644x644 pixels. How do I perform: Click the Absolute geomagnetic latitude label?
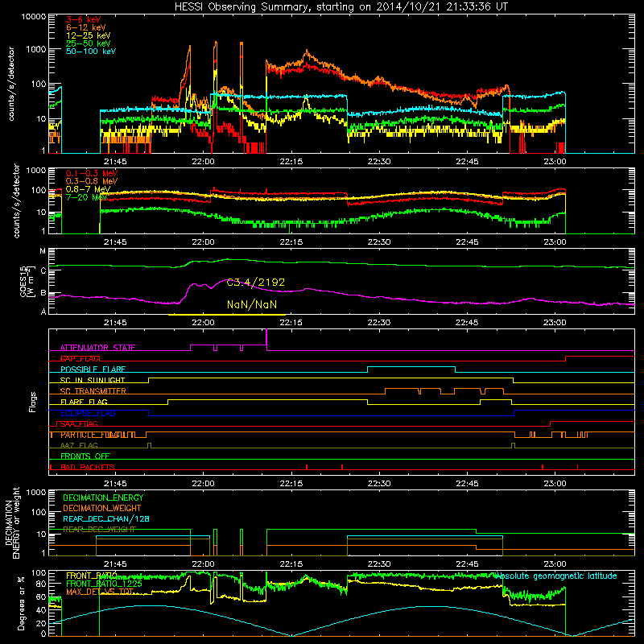556,576
